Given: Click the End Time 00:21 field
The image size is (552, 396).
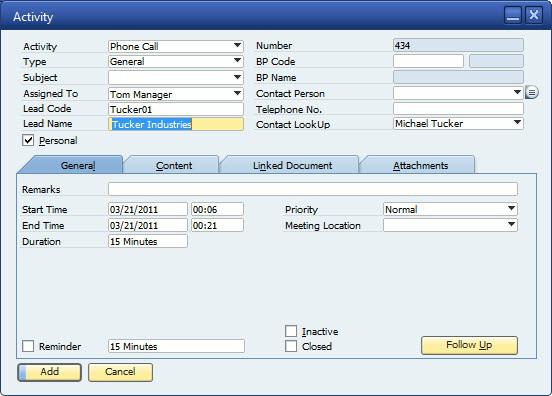Looking at the screenshot, I should coord(217,225).
